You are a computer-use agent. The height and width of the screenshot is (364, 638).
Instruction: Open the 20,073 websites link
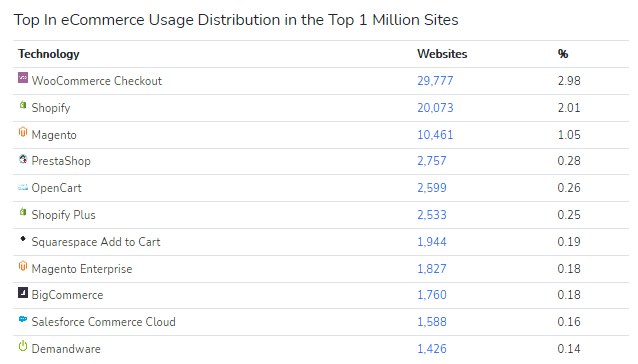point(435,108)
